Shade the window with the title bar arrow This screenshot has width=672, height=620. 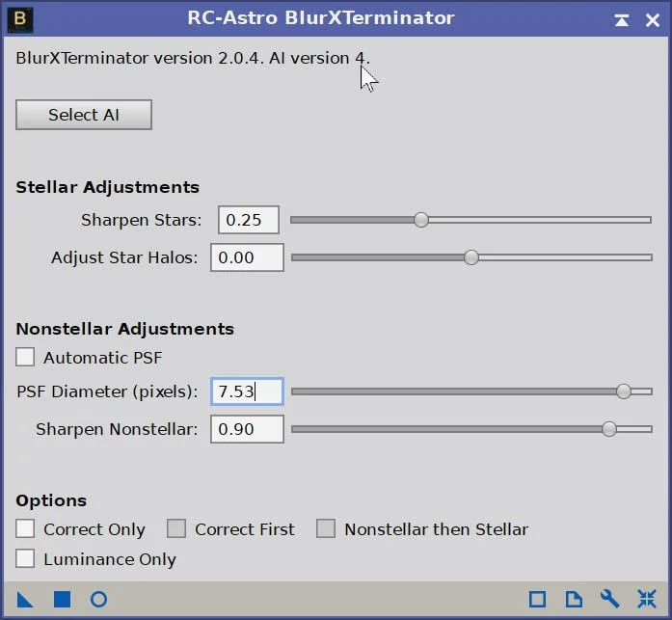pos(622,19)
